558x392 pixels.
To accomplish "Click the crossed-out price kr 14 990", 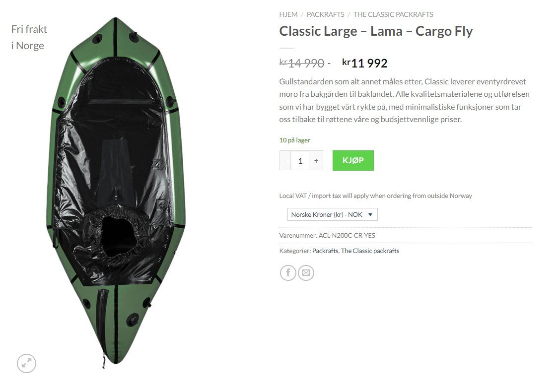I will [x=302, y=63].
